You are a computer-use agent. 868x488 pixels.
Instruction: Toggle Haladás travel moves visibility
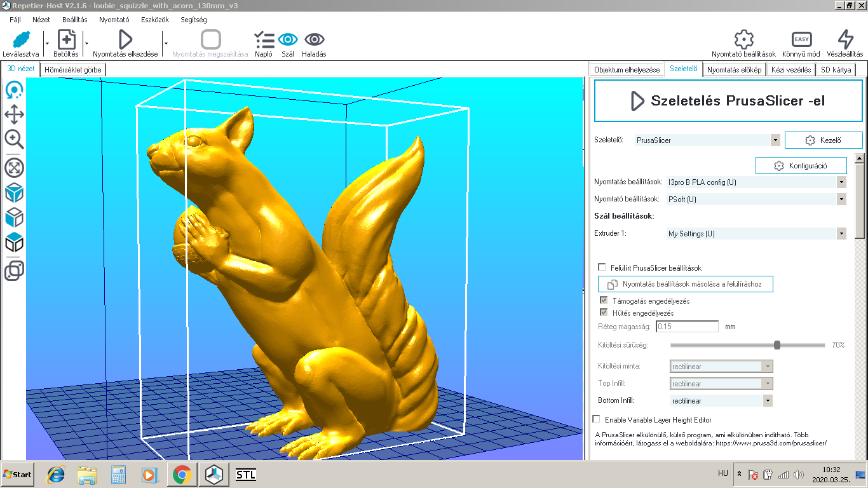click(x=314, y=44)
